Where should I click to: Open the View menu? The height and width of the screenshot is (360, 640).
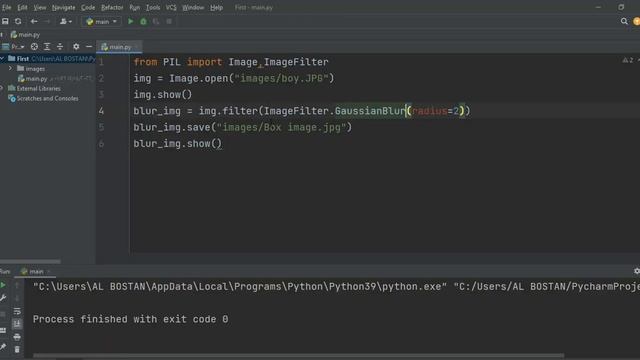coord(40,7)
